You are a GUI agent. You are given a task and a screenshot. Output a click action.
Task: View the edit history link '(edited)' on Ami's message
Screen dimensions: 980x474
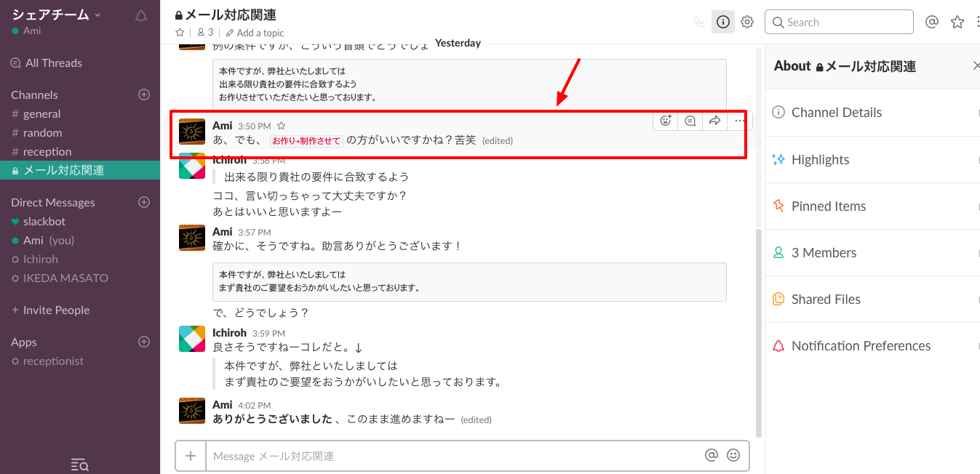[x=497, y=140]
